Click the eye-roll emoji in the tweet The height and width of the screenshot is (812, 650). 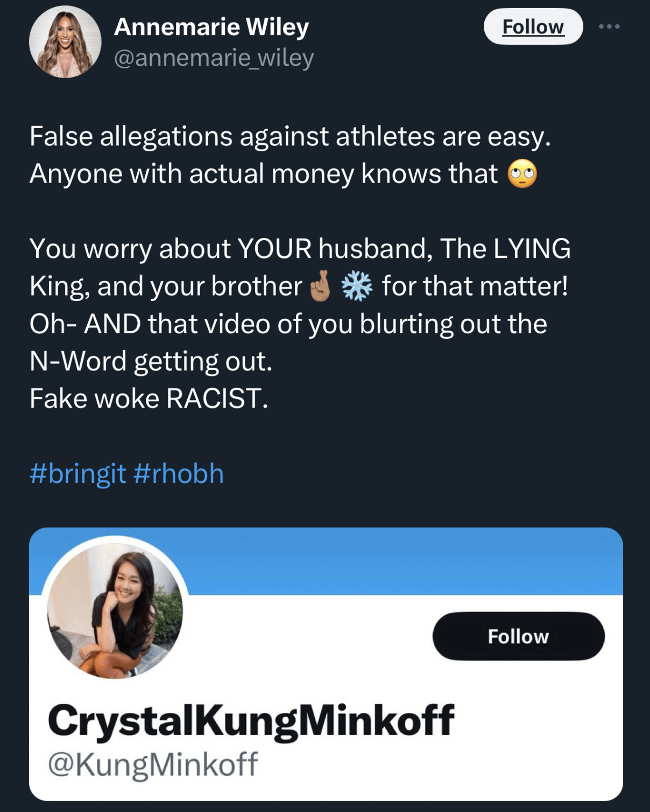522,174
